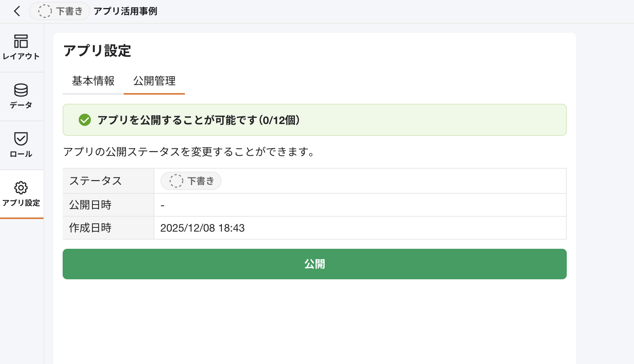Click the orange underline indicator under アプリ設定
The width and height of the screenshot is (634, 364).
[x=22, y=218]
